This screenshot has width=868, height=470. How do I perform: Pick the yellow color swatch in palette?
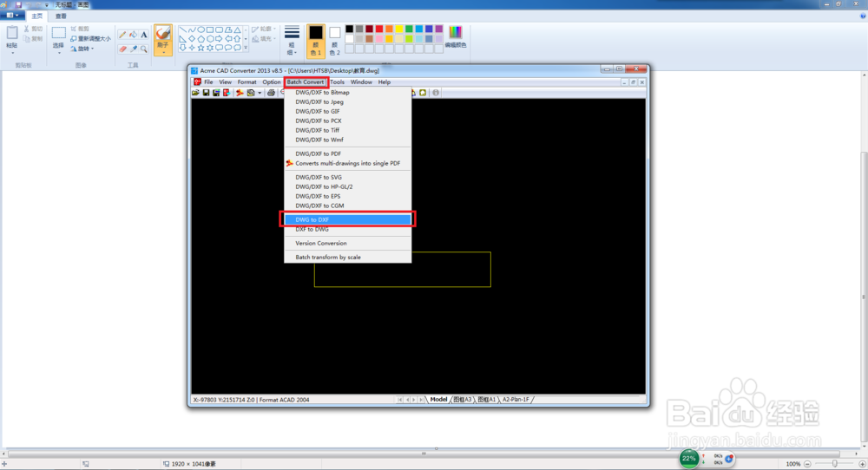(399, 29)
